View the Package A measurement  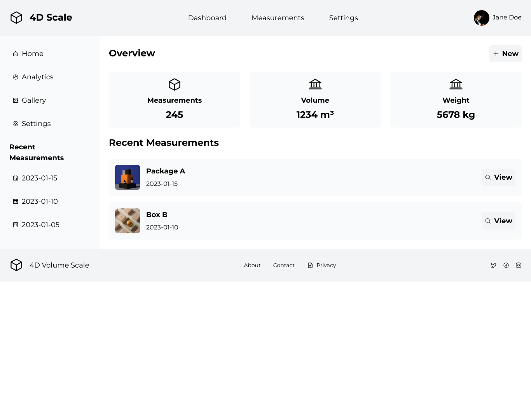pyautogui.click(x=498, y=177)
